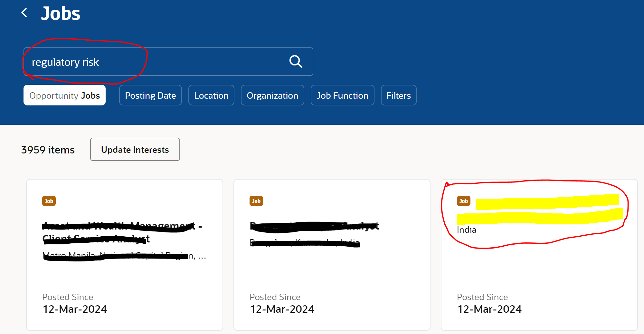Open the Location filter

[211, 95]
